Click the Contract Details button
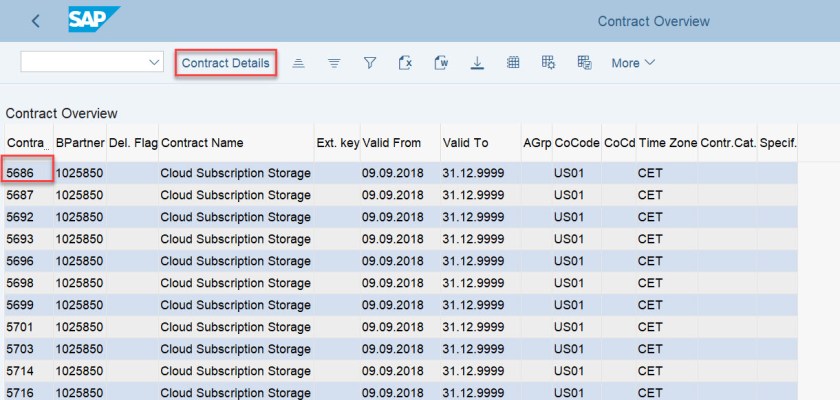 [x=225, y=63]
